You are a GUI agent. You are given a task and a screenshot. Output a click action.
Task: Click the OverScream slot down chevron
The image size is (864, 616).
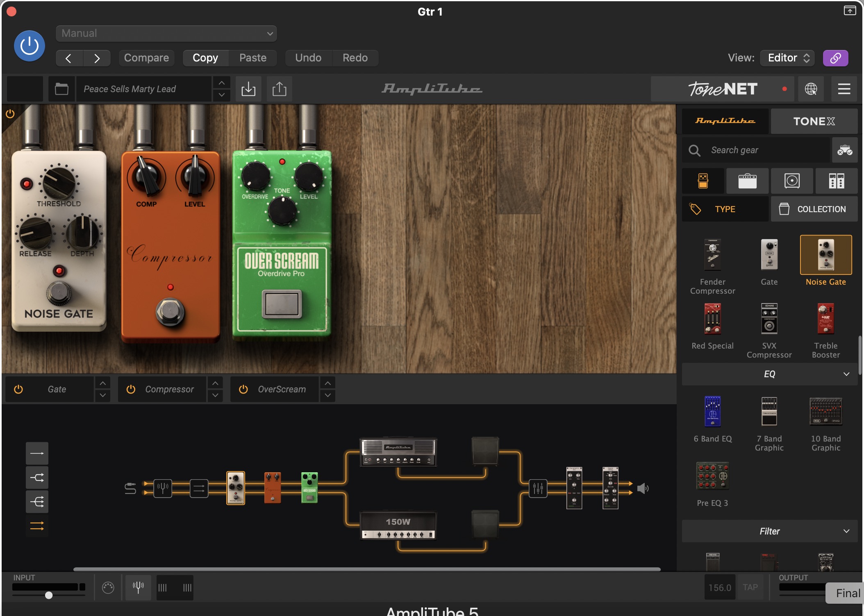coord(328,396)
